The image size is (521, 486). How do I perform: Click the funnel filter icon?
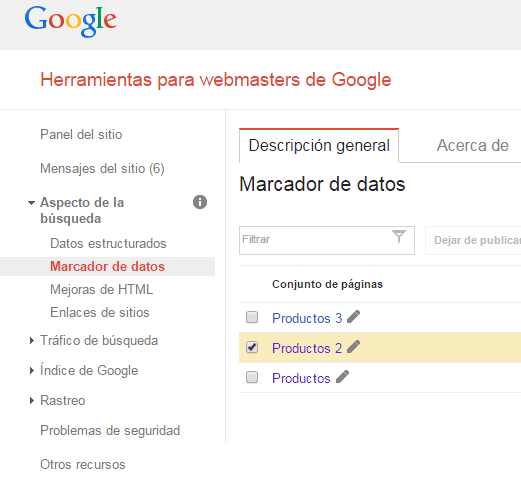(399, 237)
